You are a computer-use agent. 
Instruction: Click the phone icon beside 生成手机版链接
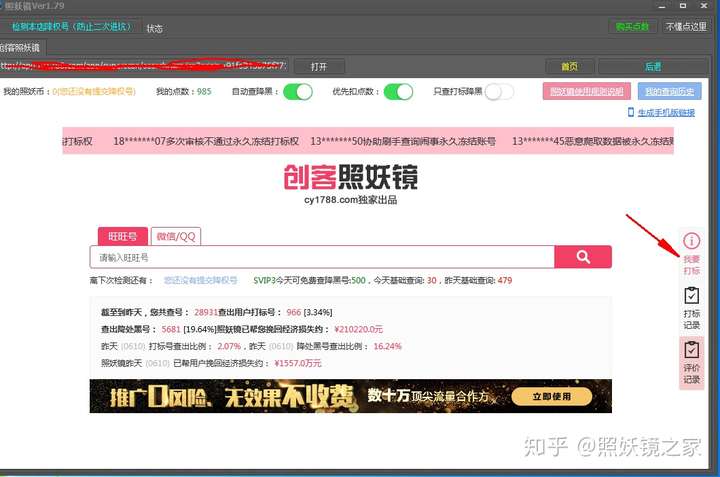(631, 112)
